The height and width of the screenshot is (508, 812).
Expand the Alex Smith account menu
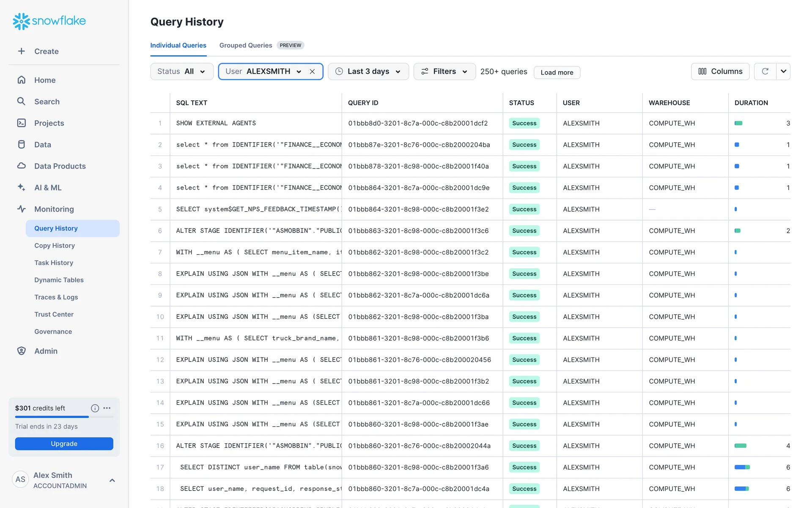coord(112,480)
